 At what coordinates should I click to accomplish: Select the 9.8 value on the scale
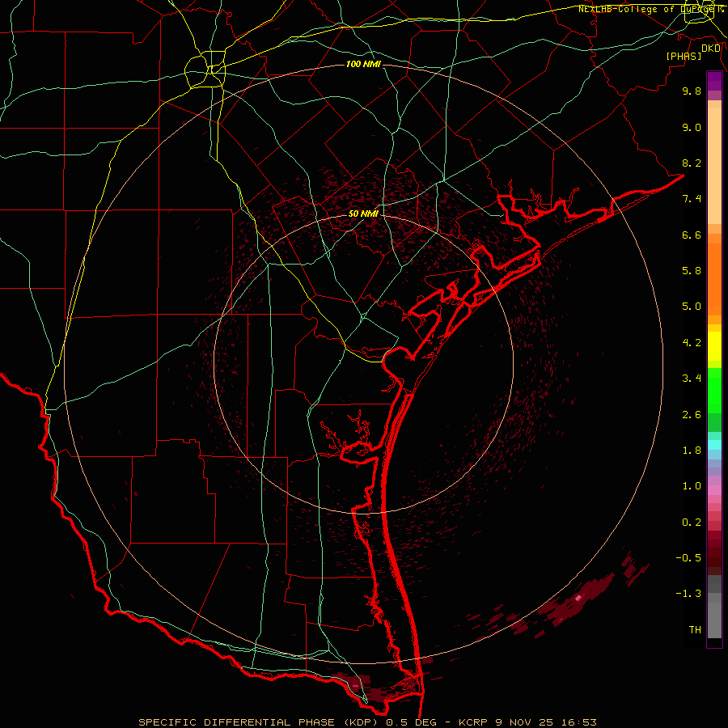point(692,91)
